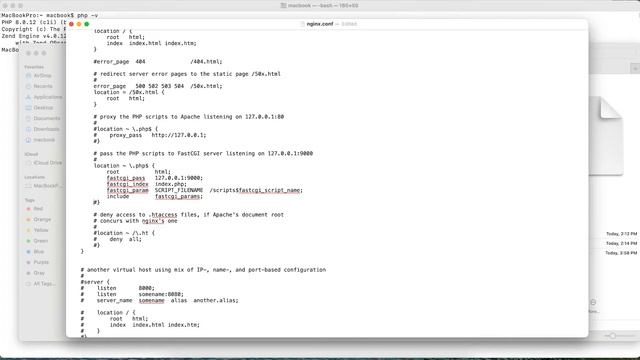Viewport: 640px width, 360px height.
Task: Click the '# pass the PHP scripts to FastCGI' comment
Action: [203, 153]
